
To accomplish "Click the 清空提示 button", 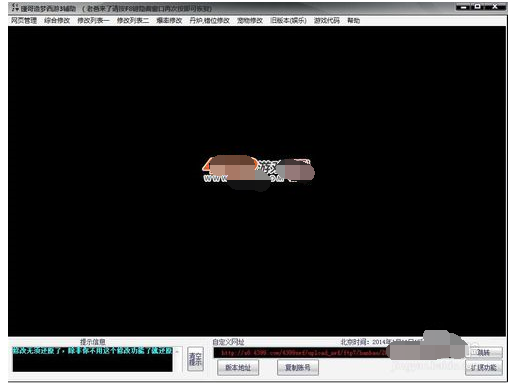I will coord(195,359).
